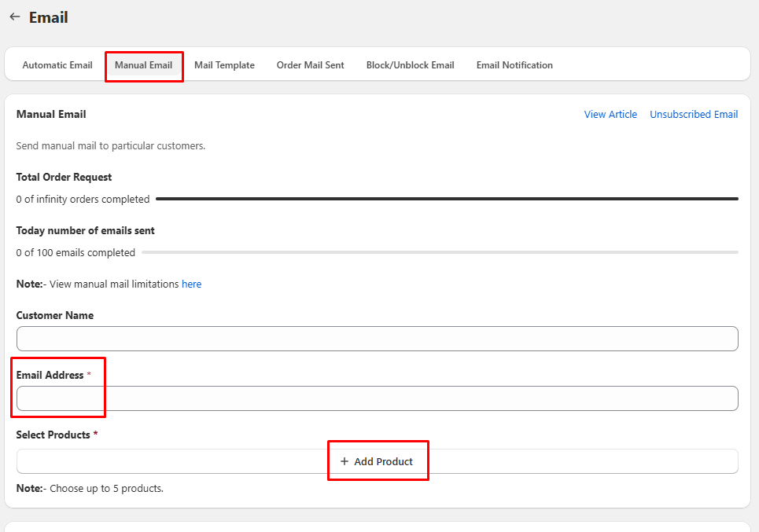Open the Block/Unblock Email tab
The width and height of the screenshot is (759, 532).
pyautogui.click(x=410, y=65)
